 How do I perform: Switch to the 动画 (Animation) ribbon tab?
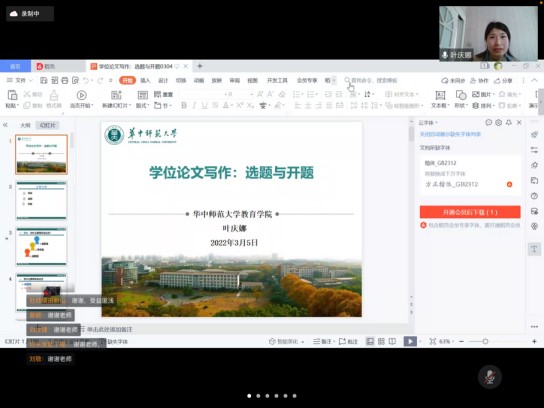click(x=199, y=80)
